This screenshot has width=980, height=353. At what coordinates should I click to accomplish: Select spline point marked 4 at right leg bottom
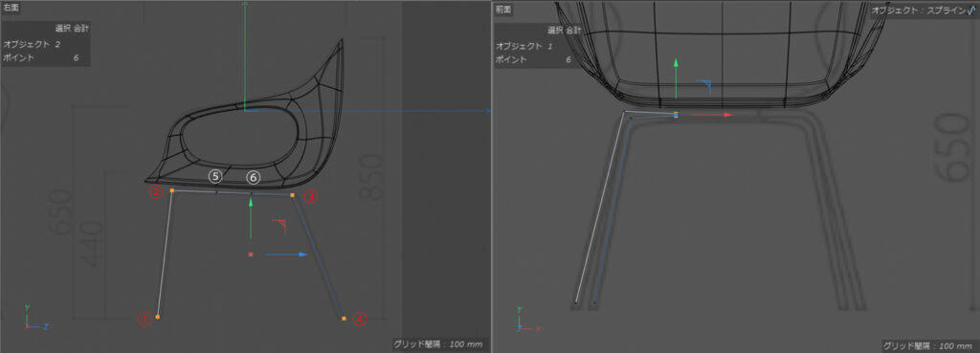pyautogui.click(x=344, y=319)
